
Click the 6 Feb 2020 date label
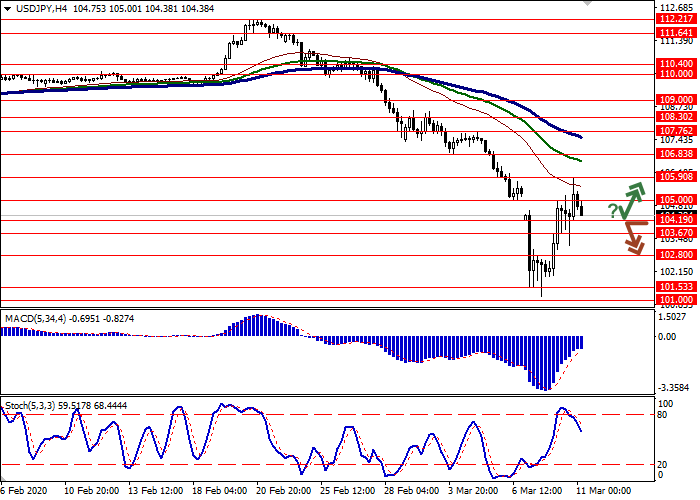pos(24,491)
